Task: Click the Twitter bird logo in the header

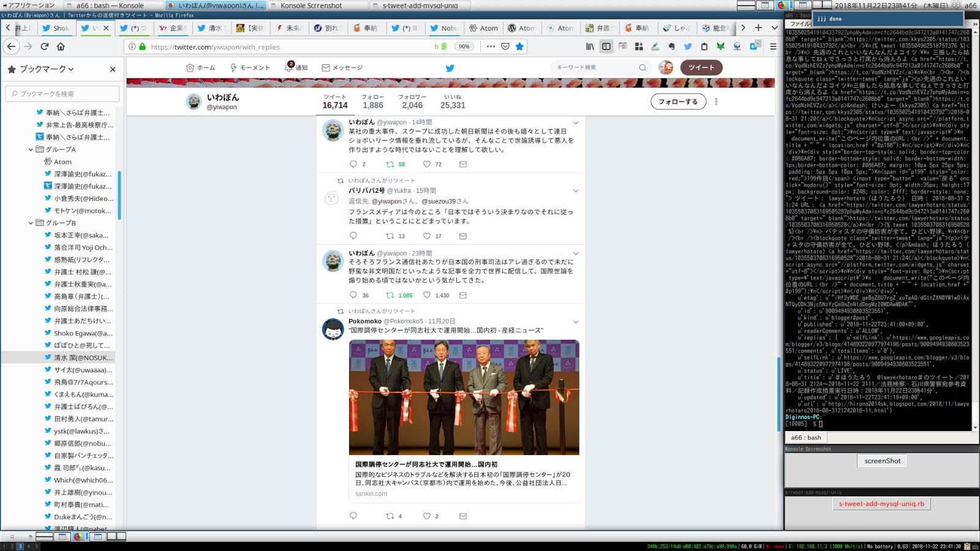Action: 450,68
